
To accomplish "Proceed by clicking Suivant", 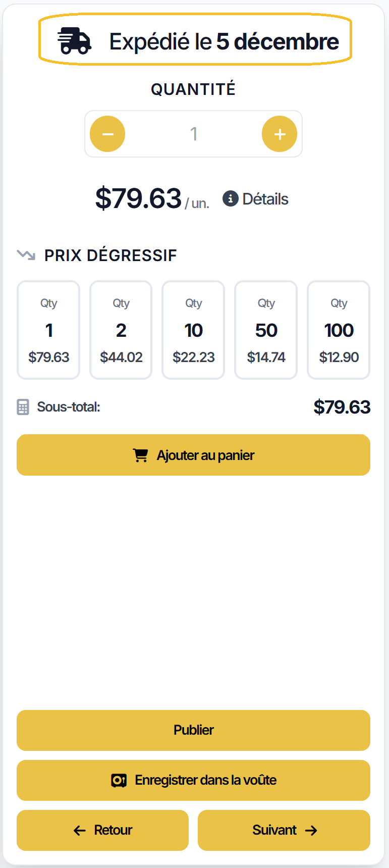I will 284,830.
